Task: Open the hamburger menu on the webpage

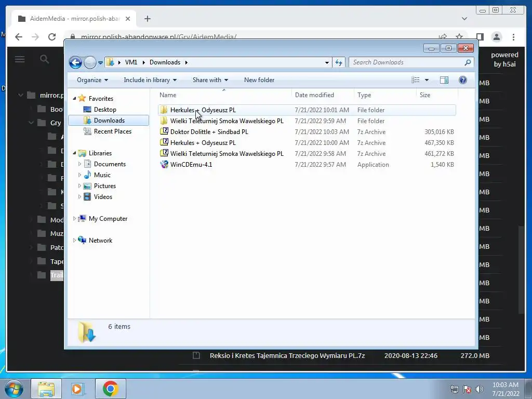Action: (20, 59)
